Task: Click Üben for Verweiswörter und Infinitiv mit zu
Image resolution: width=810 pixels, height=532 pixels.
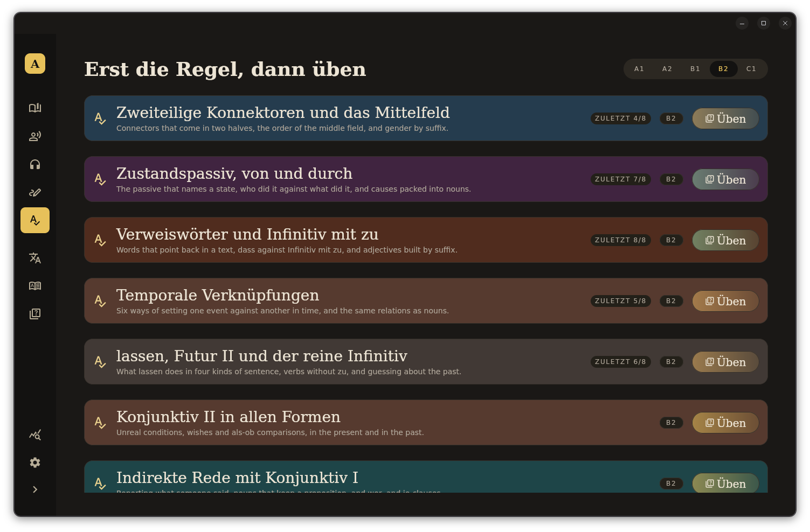Action: tap(725, 240)
